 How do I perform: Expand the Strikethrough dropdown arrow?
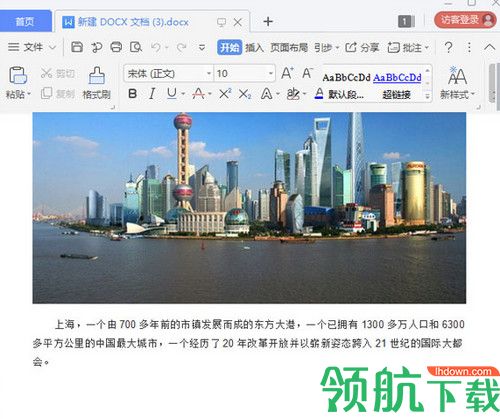tap(210, 94)
